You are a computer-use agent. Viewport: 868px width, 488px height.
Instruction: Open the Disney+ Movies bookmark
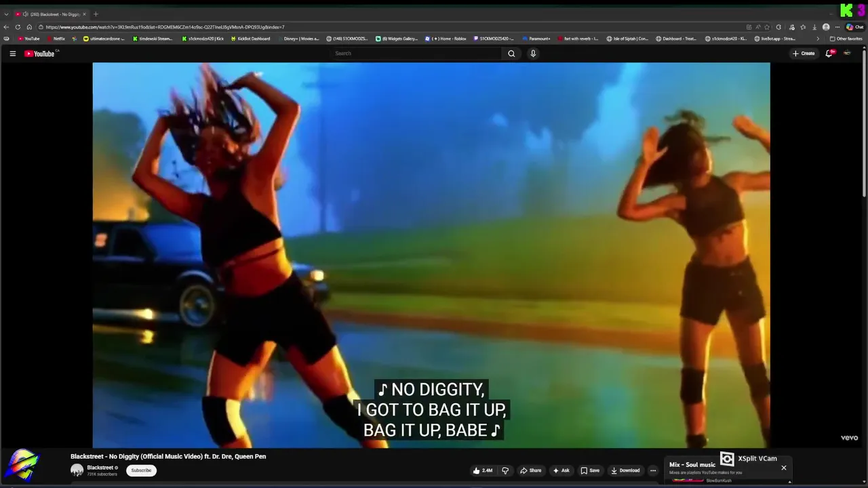(x=298, y=39)
